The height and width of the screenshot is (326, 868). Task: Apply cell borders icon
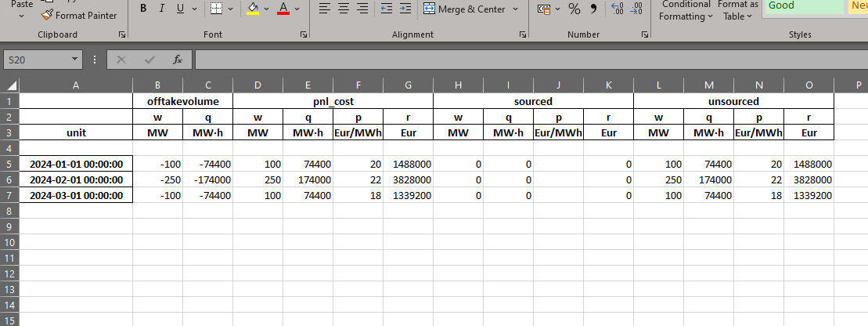(217, 9)
